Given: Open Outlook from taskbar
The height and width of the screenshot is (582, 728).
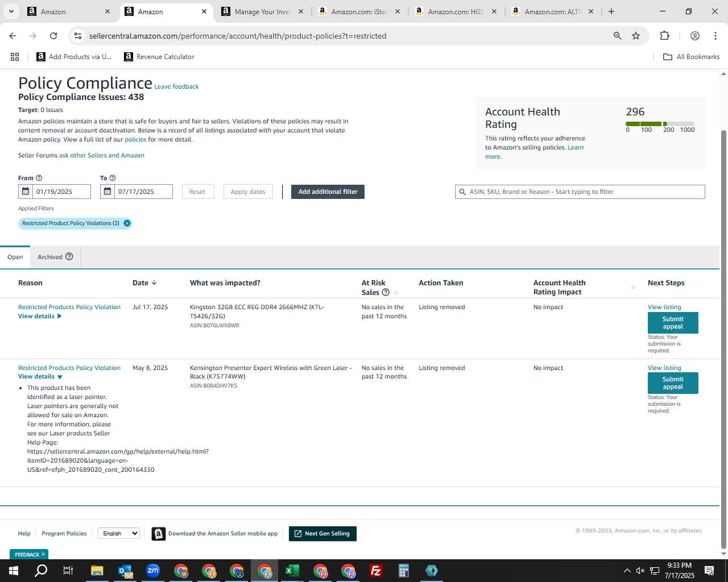Looking at the screenshot, I should [x=125, y=571].
